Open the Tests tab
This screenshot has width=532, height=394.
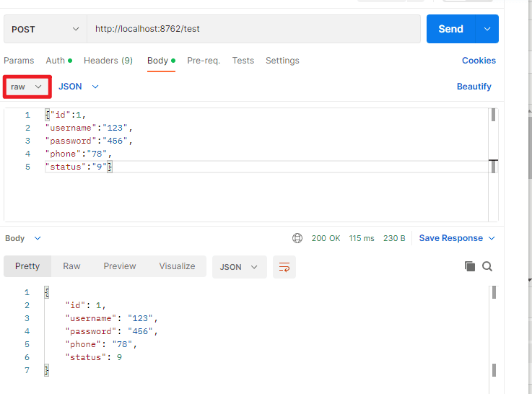(x=243, y=61)
